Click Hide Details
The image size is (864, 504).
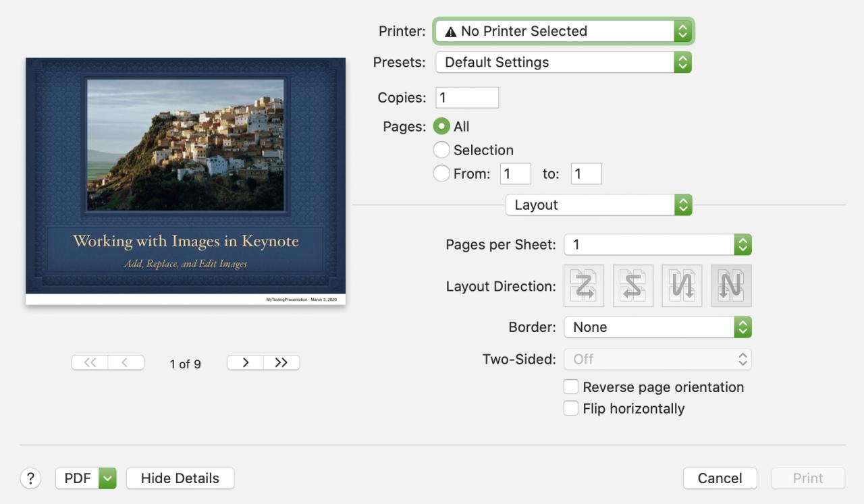point(180,478)
